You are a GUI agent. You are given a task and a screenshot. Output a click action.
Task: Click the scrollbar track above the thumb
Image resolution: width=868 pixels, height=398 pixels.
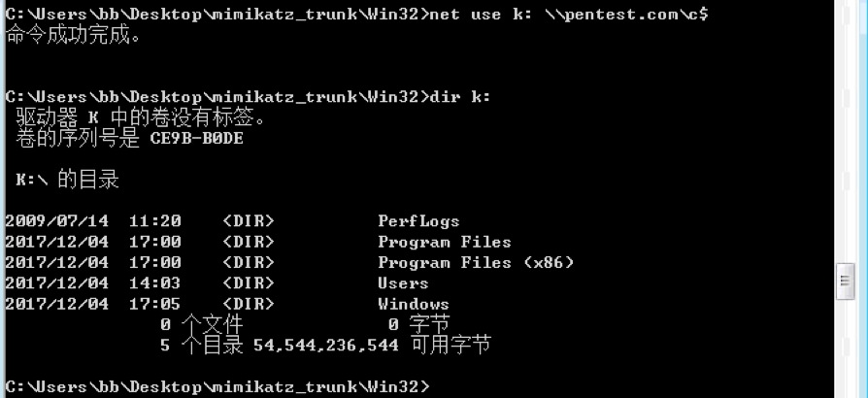click(845, 131)
